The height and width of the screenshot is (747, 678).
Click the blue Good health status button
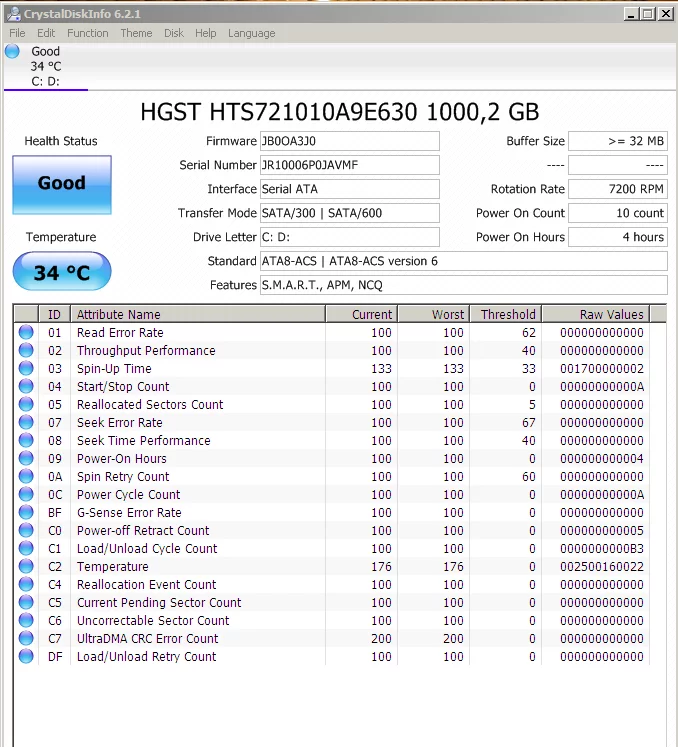click(62, 184)
